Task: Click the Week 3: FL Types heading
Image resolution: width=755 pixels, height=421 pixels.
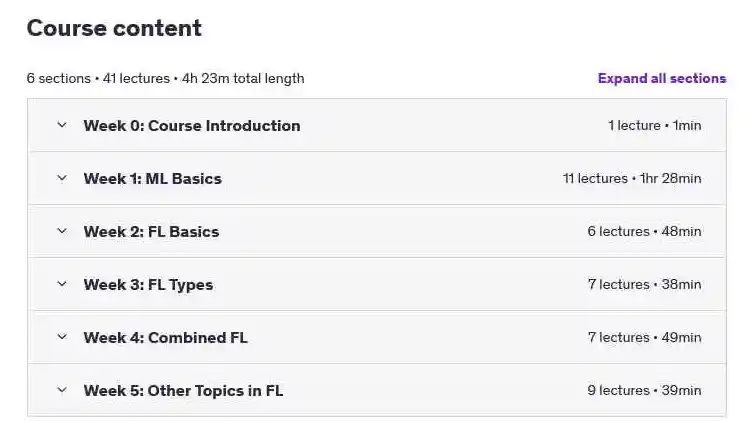Action: [148, 285]
